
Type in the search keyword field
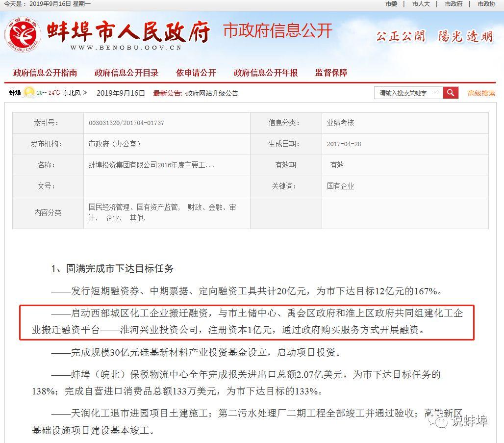403,93
